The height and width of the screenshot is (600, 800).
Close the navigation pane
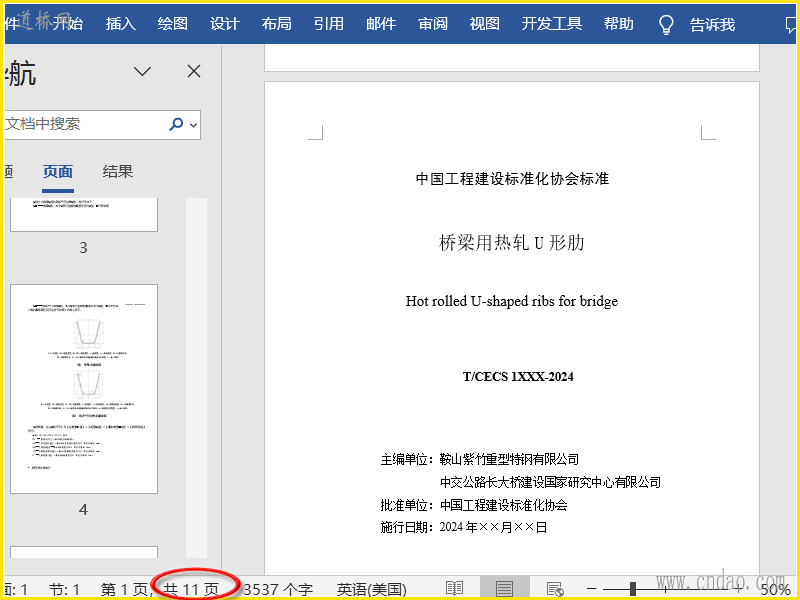click(194, 71)
